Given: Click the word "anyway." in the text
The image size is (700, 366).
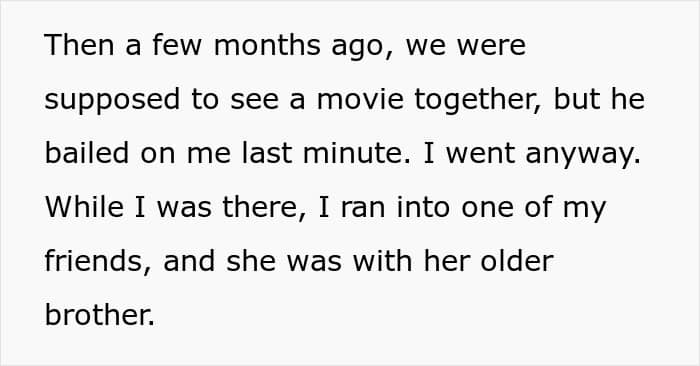Looking at the screenshot, I should pos(583,156).
